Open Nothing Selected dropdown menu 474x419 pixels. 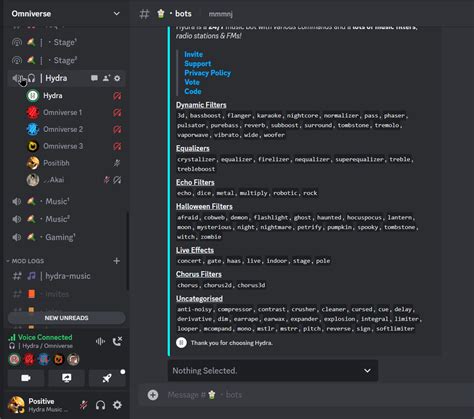273,371
